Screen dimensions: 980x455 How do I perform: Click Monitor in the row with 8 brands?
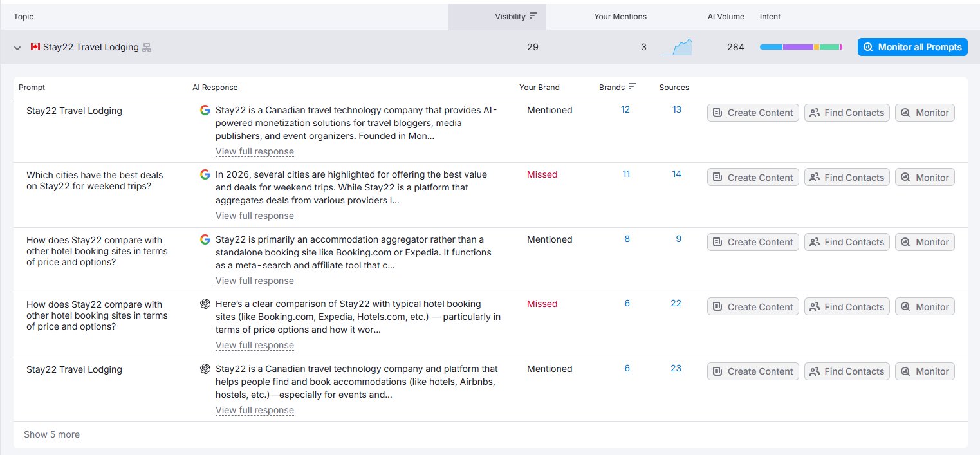(925, 242)
